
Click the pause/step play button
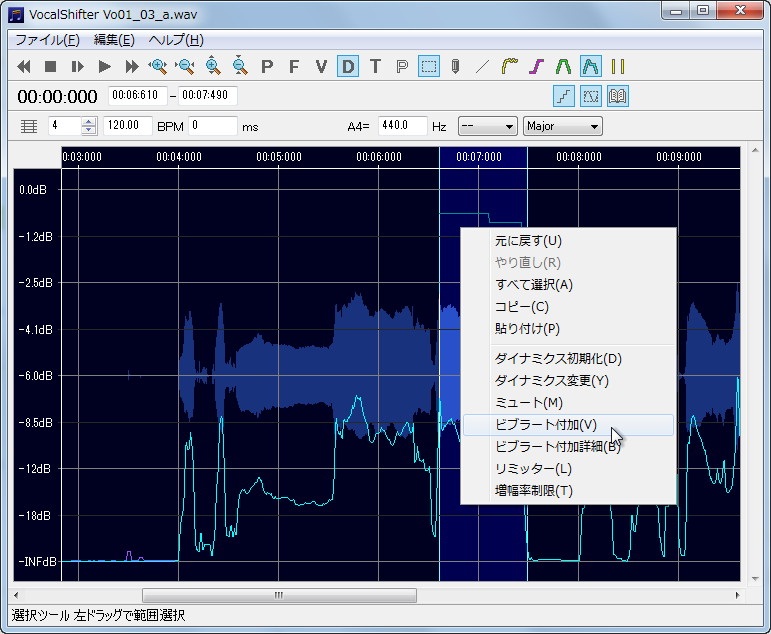click(78, 66)
